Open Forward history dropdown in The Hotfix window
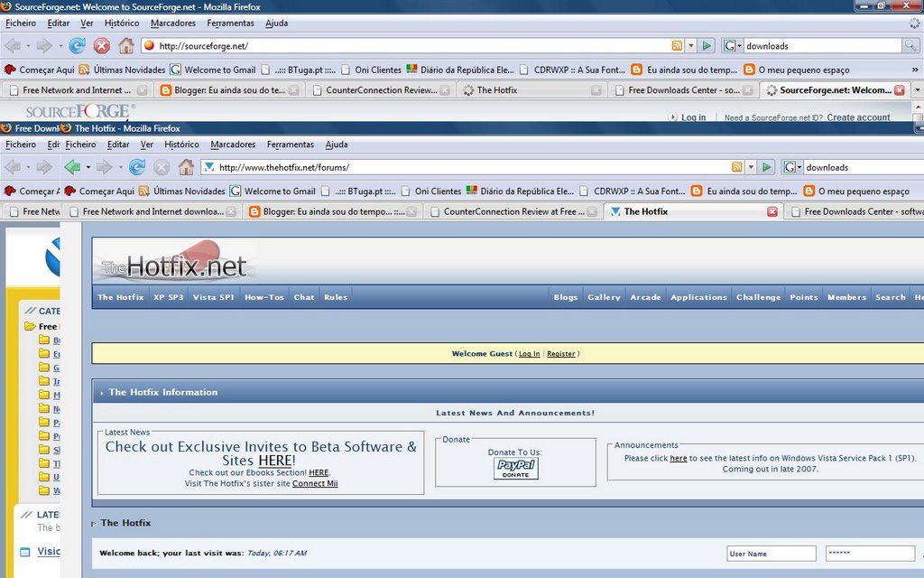This screenshot has height=578, width=924. point(120,167)
